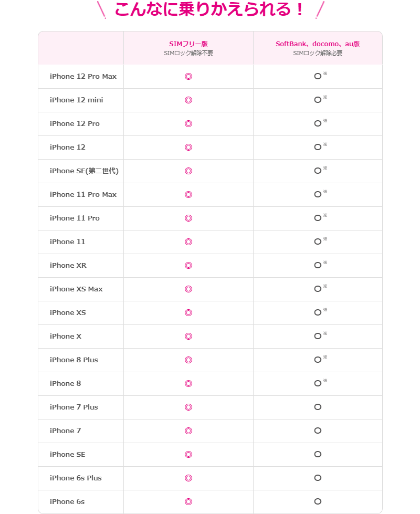420x514 pixels.
Task: Click the carrier circle icon for iPhone 11
Action: 318,242
